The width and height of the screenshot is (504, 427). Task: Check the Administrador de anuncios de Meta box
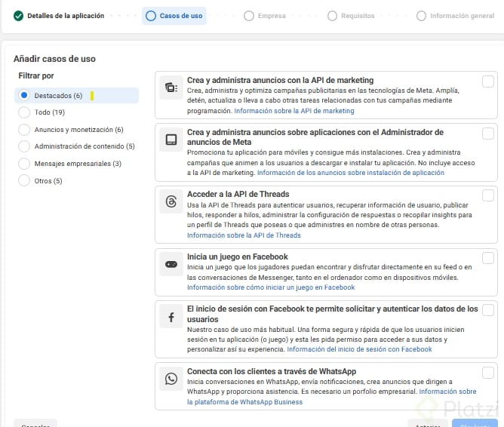[488, 134]
